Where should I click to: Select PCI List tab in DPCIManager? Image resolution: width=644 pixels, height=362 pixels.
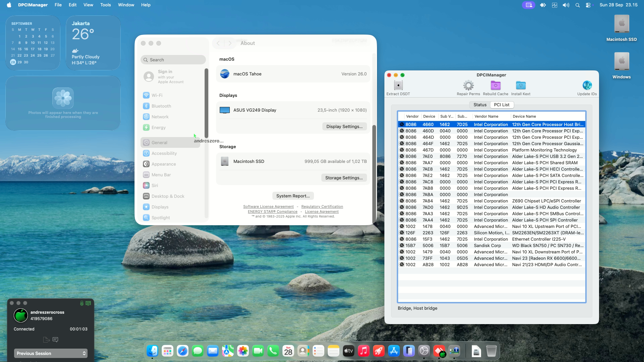[x=501, y=105]
